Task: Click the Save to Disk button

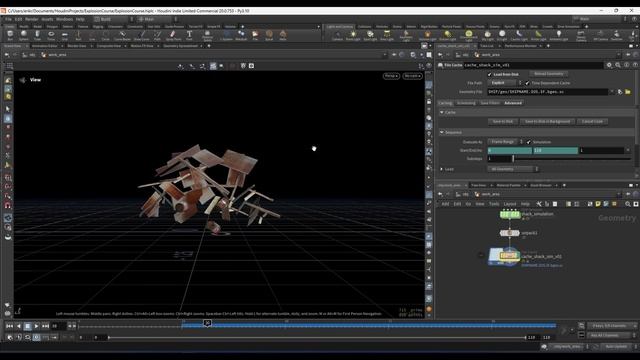Action: point(502,122)
